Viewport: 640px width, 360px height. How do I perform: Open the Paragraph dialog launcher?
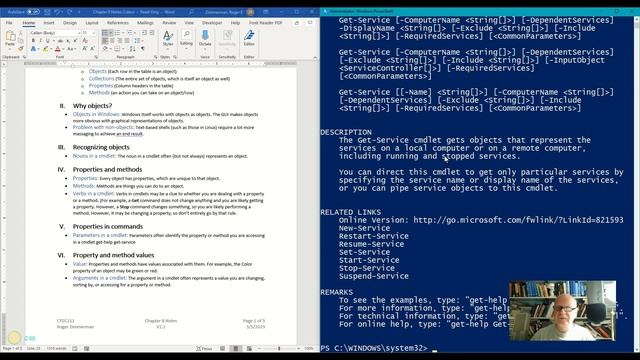[x=156, y=57]
